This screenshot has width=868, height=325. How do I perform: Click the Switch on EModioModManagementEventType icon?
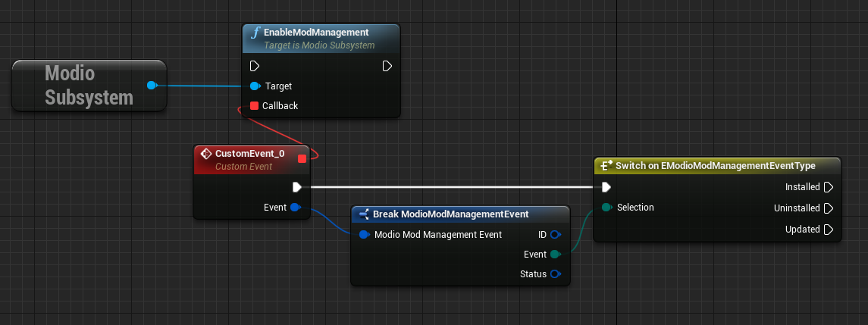coord(605,166)
